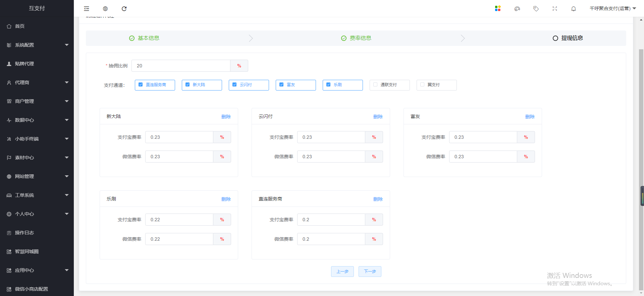644x296 pixels.
Task: Click the 系统配置 sidebar icon
Action: (9, 45)
